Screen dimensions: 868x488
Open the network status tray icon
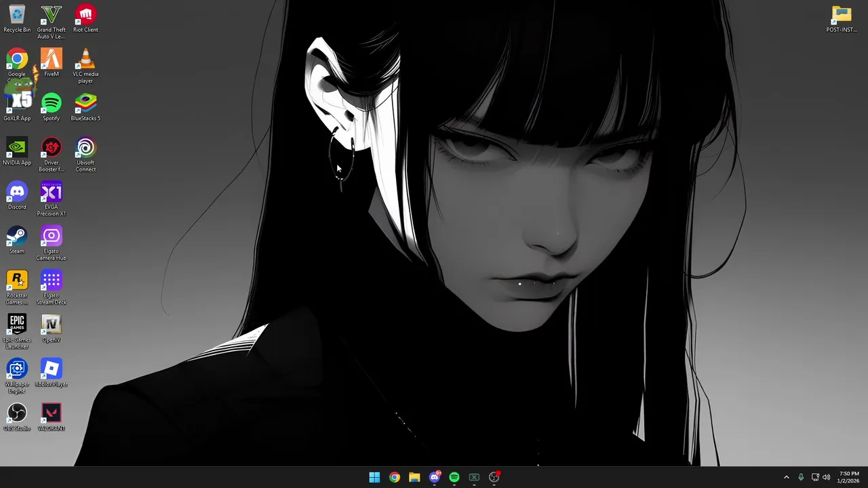[815, 477]
